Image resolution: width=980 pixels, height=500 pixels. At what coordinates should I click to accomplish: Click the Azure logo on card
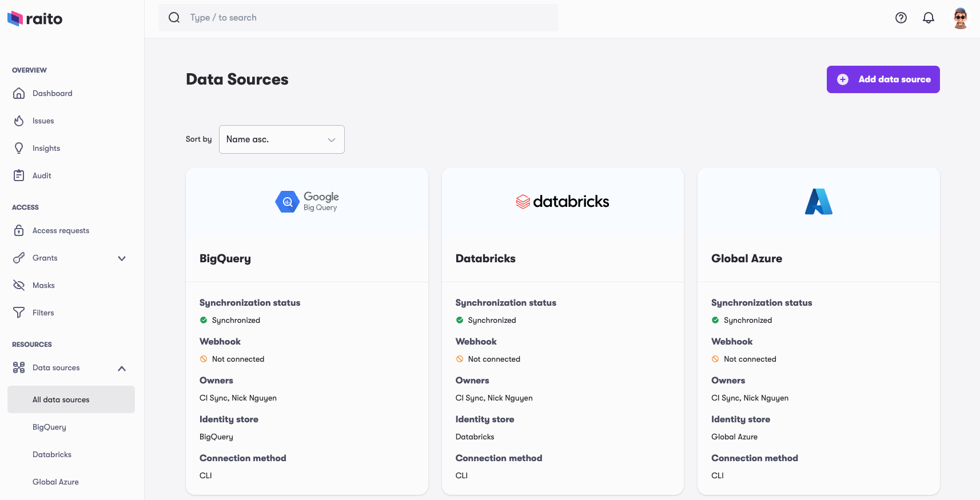coord(819,202)
